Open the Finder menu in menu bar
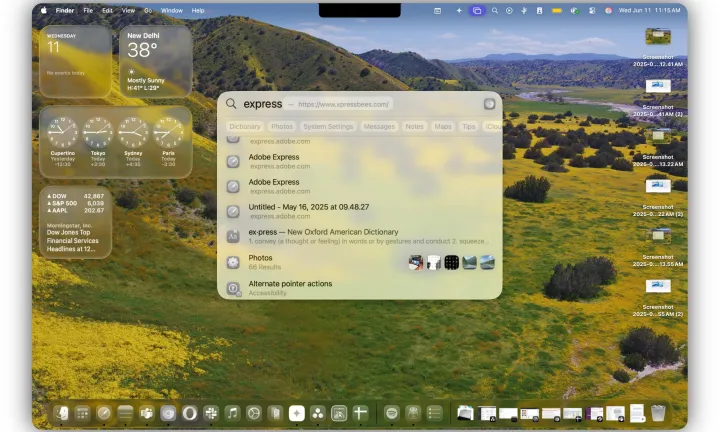Viewport: 720px width, 432px height. tap(65, 10)
